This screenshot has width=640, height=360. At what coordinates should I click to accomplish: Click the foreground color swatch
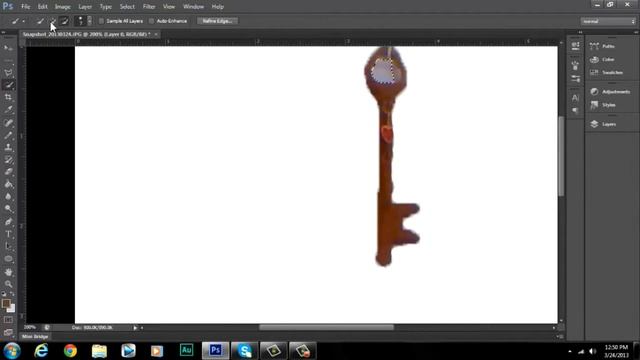click(x=6, y=303)
